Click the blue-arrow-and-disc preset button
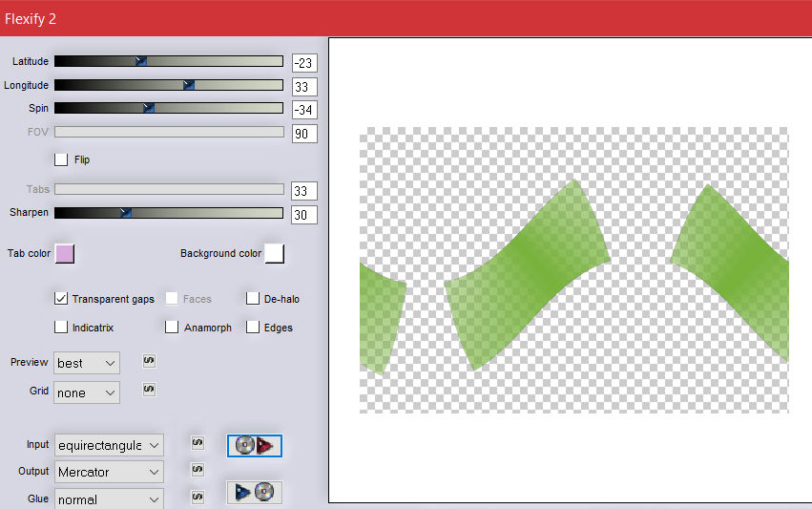The image size is (812, 509). 254,492
